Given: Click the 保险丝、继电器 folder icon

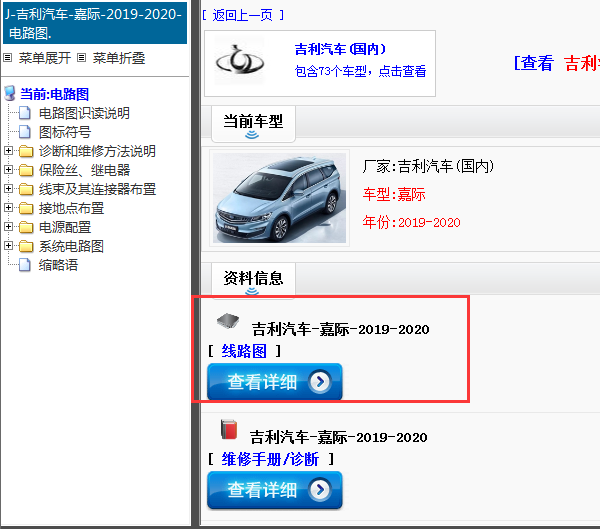Looking at the screenshot, I should (x=26, y=170).
